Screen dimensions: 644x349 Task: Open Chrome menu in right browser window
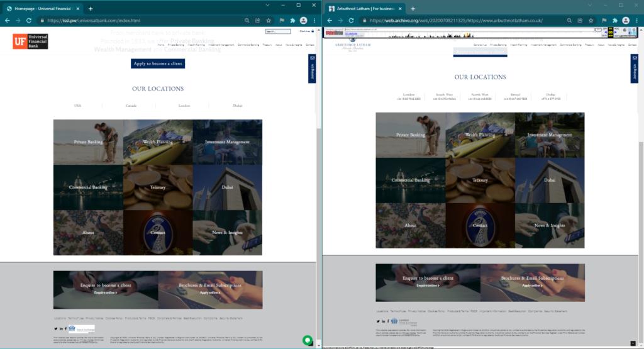[637, 20]
